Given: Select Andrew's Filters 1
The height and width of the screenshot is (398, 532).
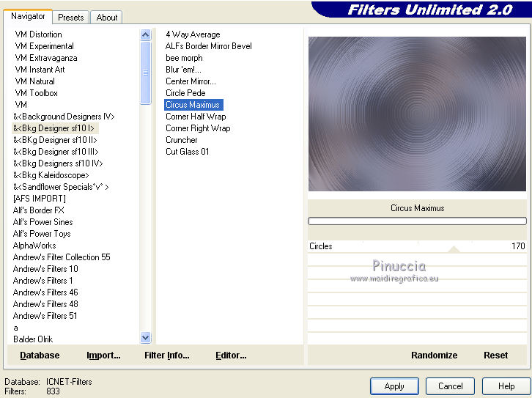Looking at the screenshot, I should (43, 281).
